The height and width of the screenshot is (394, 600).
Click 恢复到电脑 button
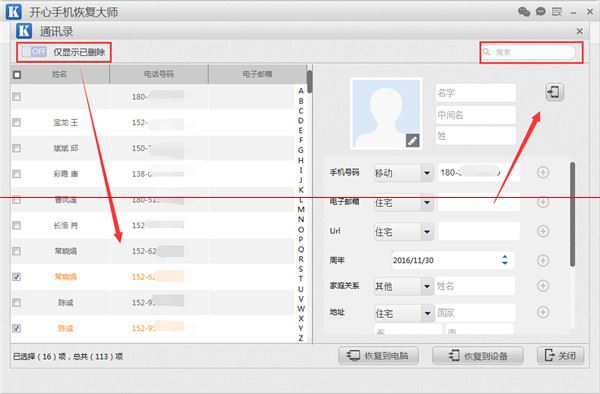pos(378,356)
